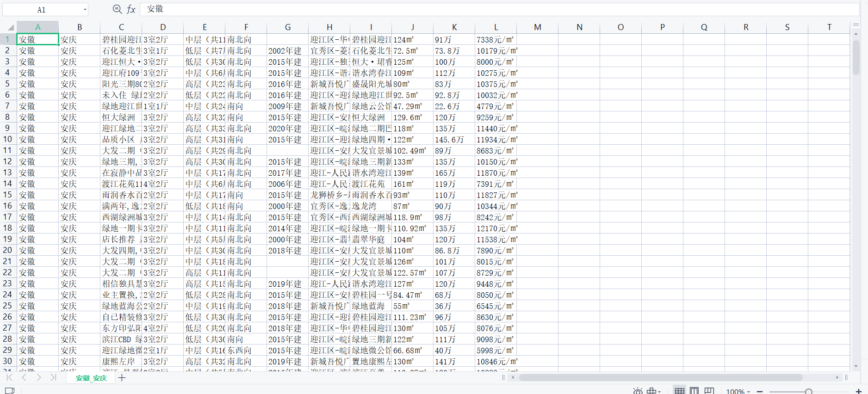
Task: Click zoom in plus button
Action: [859, 392]
